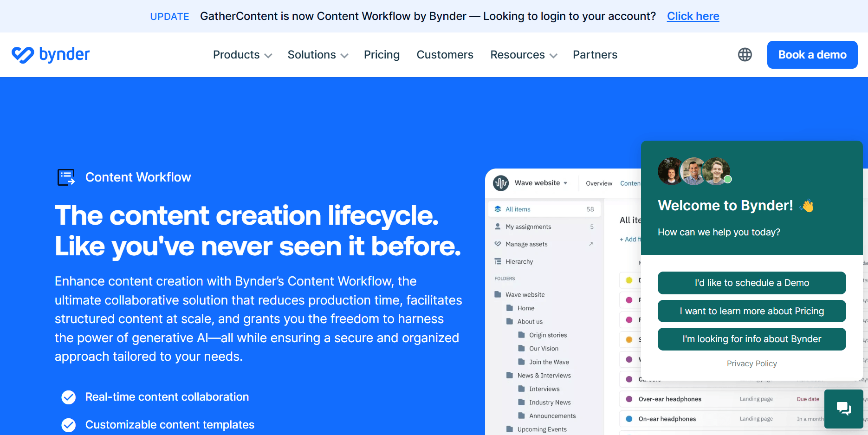Expand the Solutions menu
This screenshot has width=868, height=435.
318,55
